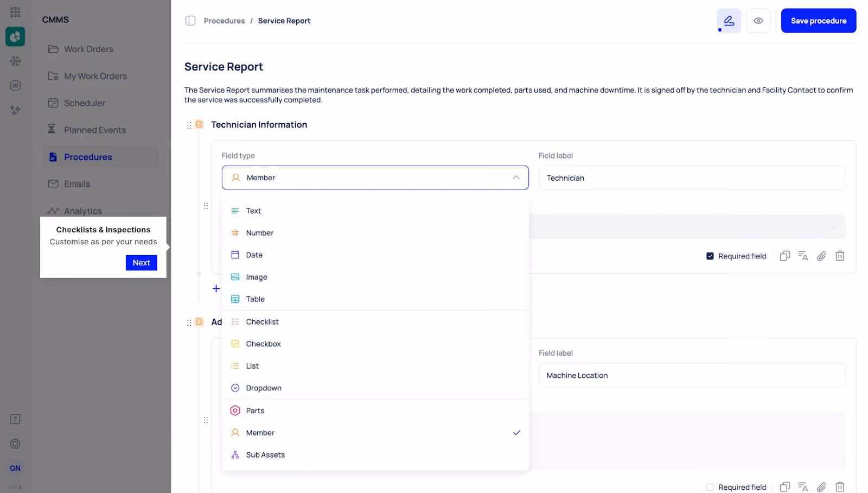Add a new field with the plus icon
868x493 pixels.
[216, 288]
